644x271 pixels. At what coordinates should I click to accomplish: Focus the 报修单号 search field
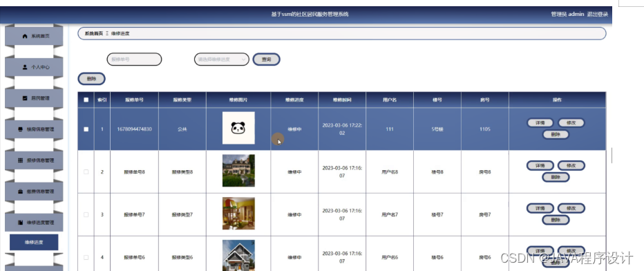(134, 59)
